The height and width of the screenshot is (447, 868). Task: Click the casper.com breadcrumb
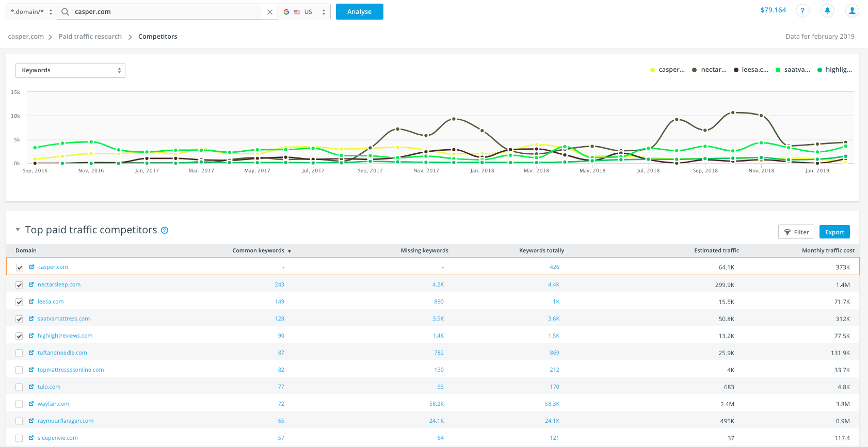(x=26, y=37)
